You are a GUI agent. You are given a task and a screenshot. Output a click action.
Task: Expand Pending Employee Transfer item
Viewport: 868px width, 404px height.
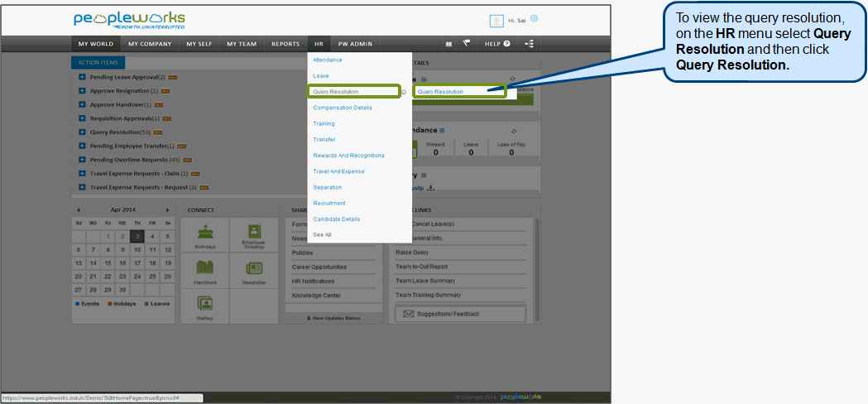[x=82, y=147]
